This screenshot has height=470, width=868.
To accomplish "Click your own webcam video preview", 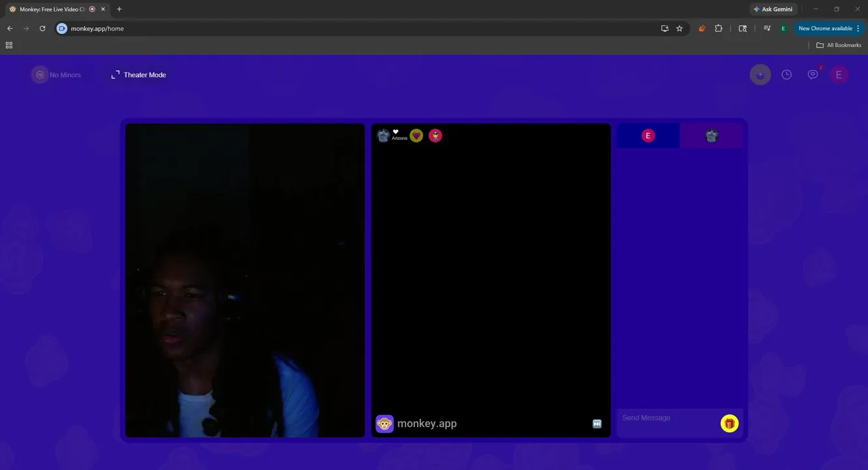I will click(245, 280).
